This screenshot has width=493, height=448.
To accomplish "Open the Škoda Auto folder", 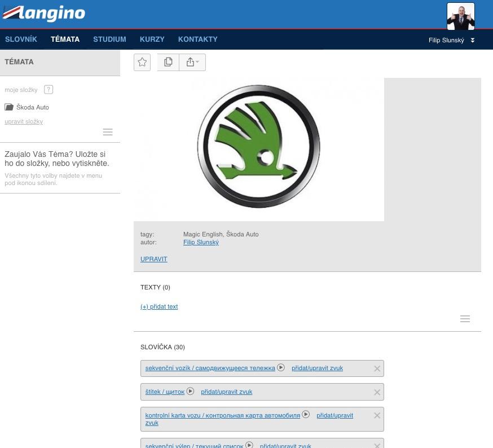I will pos(27,107).
